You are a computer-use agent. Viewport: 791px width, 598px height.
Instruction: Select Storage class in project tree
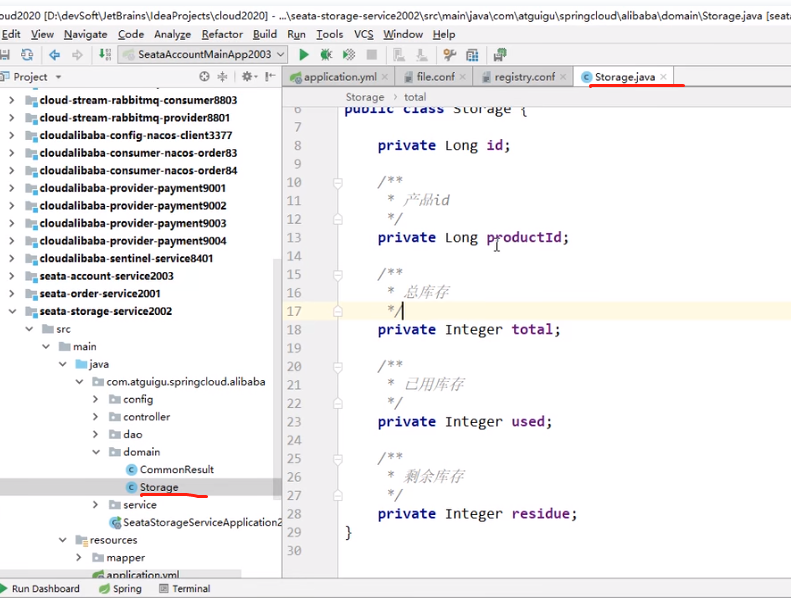159,487
